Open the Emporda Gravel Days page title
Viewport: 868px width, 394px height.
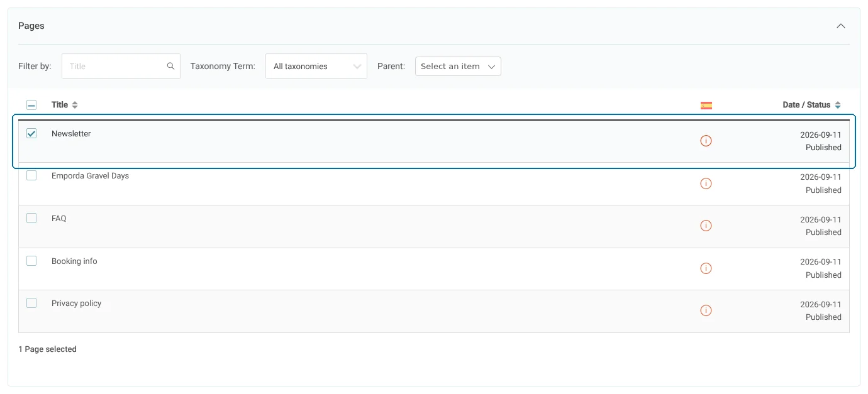tap(90, 176)
